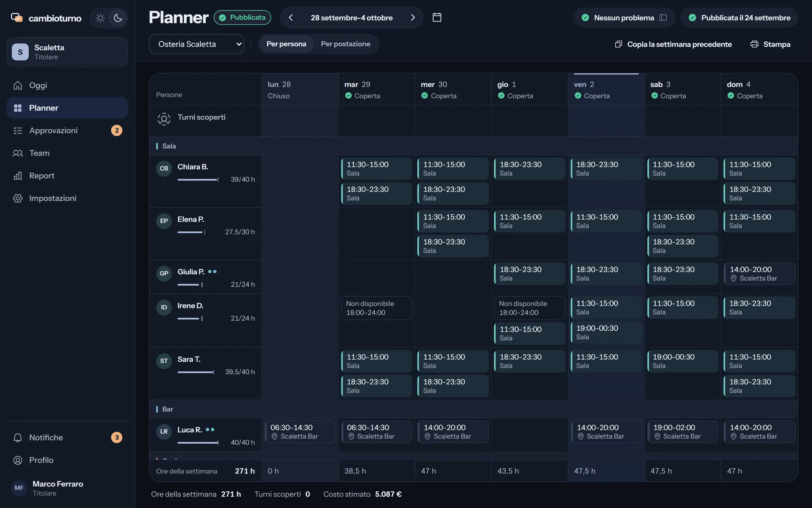Open Irene D. Friday 19:00-00:30 shift
Screen dimensions: 812x508
click(606, 332)
